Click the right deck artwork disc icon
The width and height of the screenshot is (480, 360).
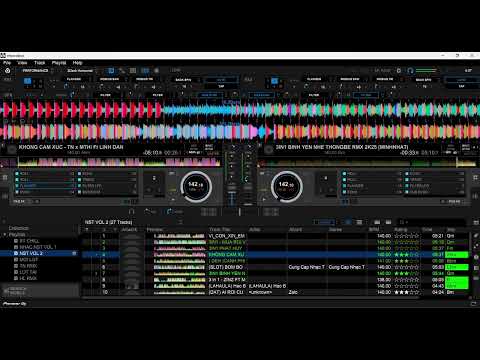pyautogui.click(x=268, y=149)
